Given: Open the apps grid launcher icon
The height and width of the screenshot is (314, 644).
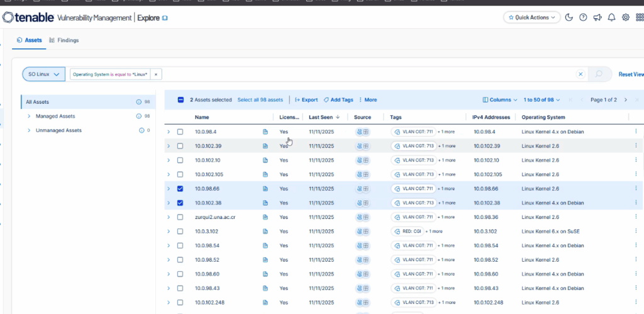Looking at the screenshot, I should point(639,18).
